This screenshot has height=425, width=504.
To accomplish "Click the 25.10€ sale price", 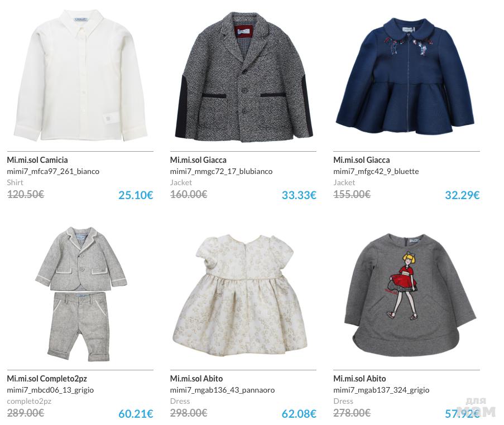I will click(136, 195).
